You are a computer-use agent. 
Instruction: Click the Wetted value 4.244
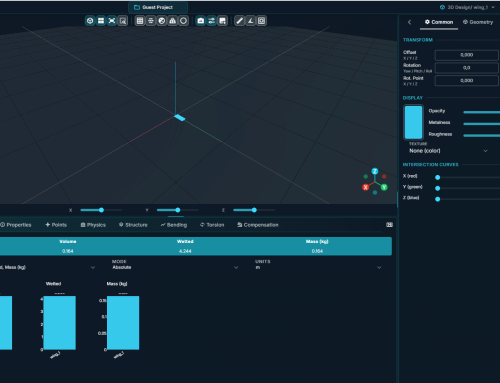[x=185, y=251]
